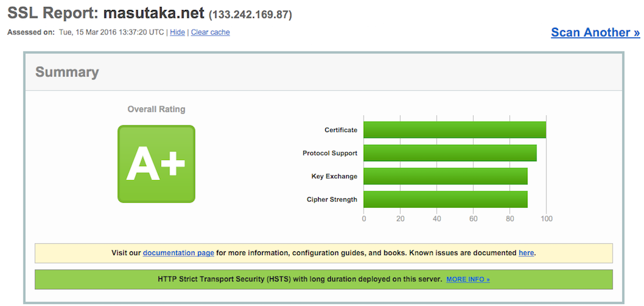Click the Key Exchange score bar

[445, 176]
